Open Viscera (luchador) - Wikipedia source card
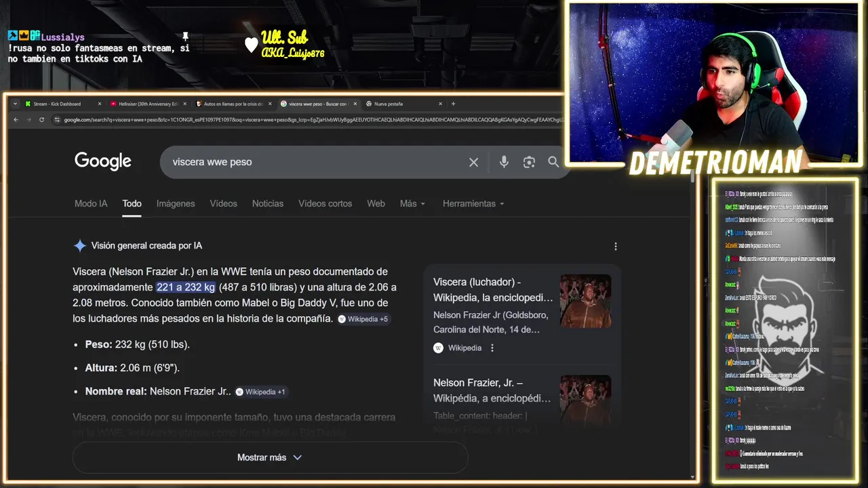 pyautogui.click(x=493, y=290)
